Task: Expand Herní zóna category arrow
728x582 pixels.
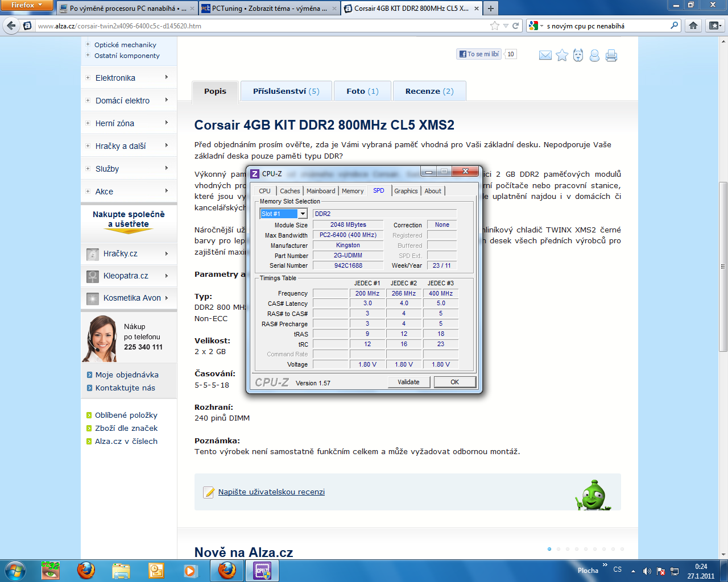Action: click(x=167, y=123)
